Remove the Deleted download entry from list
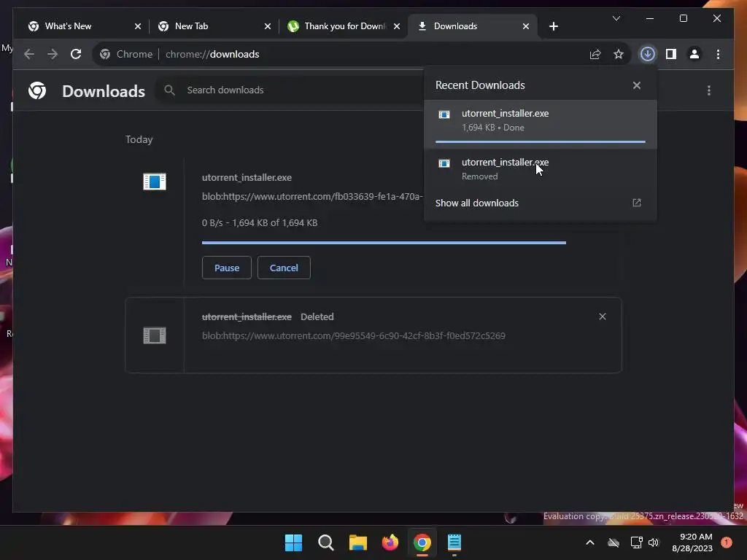Viewport: 747px width, 560px height. (x=602, y=316)
